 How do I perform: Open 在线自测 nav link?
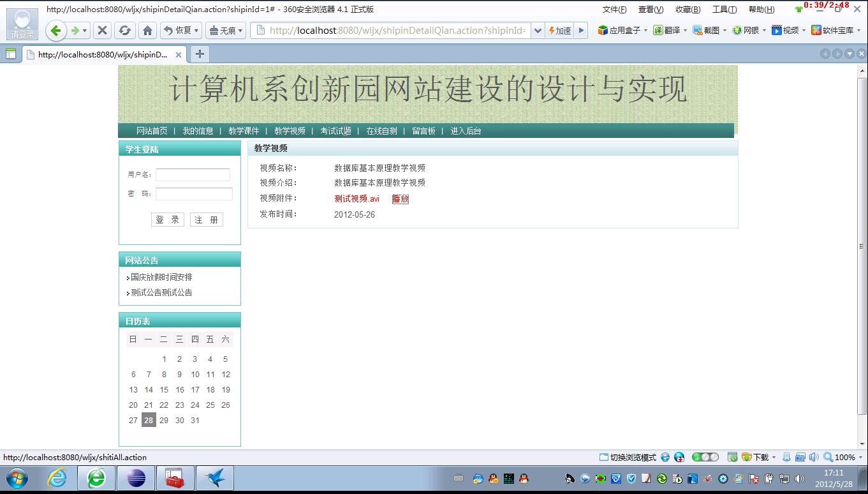(x=381, y=131)
